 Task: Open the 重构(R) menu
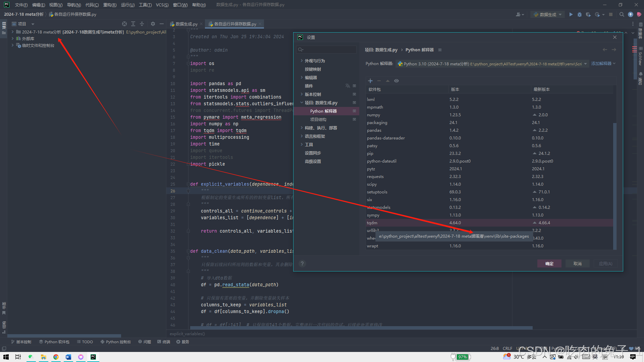point(110,5)
